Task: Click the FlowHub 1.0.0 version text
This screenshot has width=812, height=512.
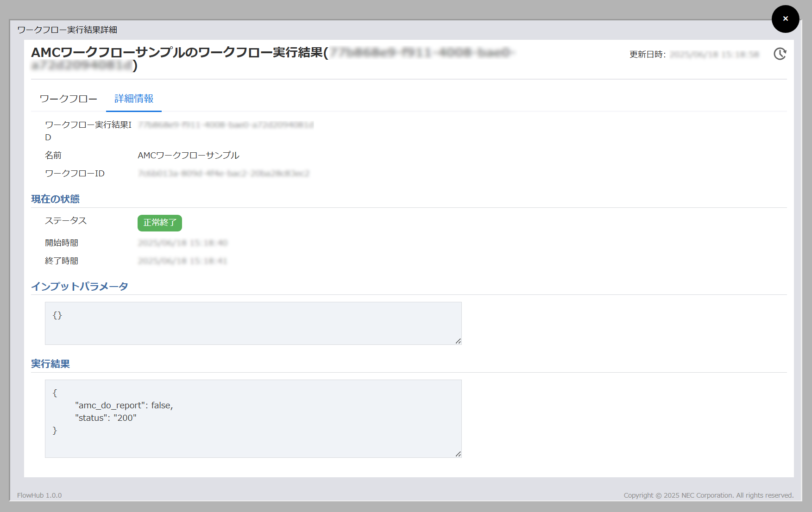Action: (39, 495)
